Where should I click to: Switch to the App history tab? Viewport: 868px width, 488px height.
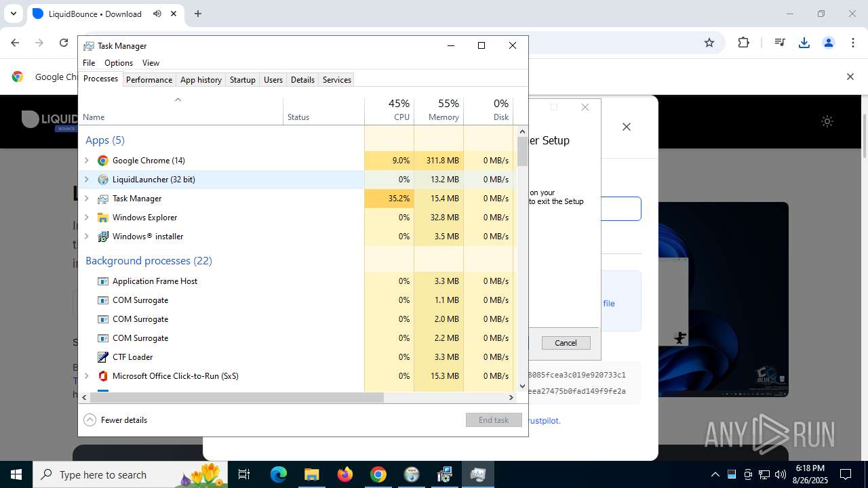point(201,80)
